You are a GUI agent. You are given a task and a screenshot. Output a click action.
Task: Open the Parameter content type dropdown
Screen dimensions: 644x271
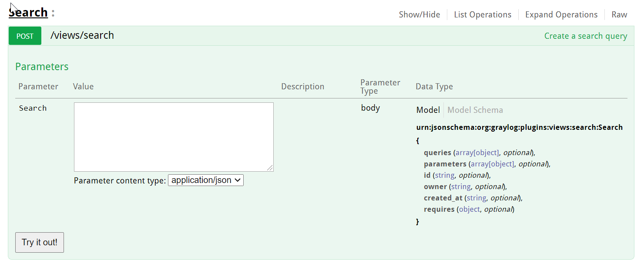(205, 180)
